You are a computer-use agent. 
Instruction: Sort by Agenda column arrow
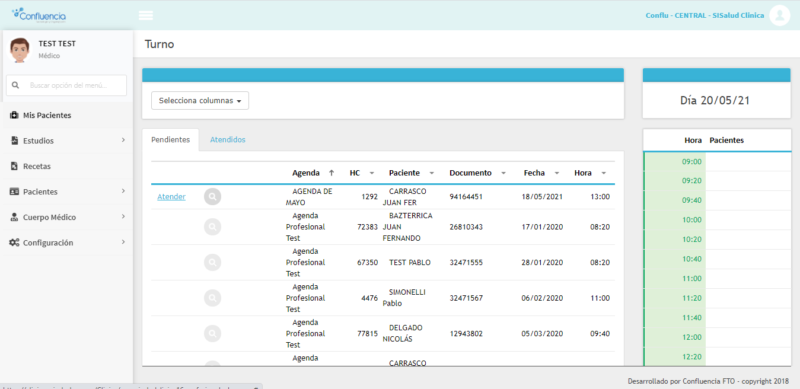[x=332, y=173]
